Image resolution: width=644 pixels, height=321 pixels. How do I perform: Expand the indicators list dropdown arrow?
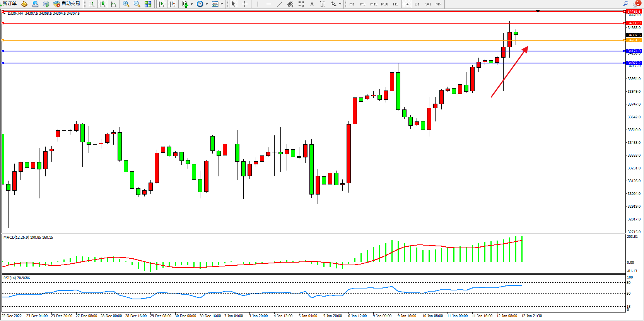(191, 4)
